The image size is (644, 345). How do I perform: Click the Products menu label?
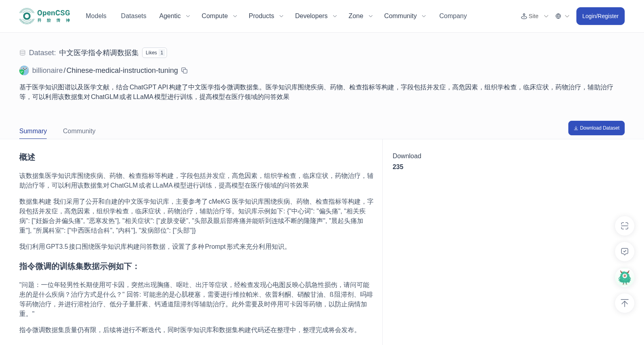click(261, 16)
